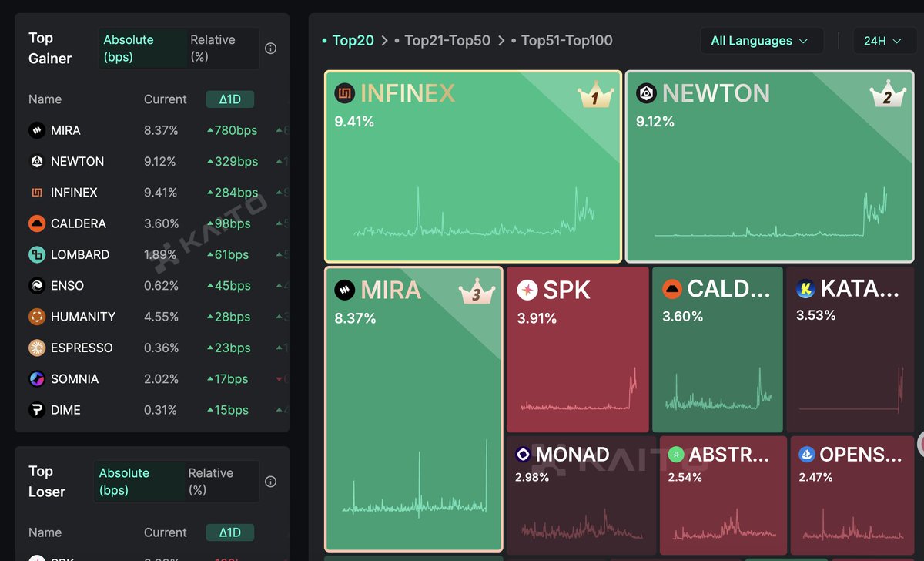Viewport: 924px width, 561px height.
Task: Click the 284bps value in INFINEX row
Action: pyautogui.click(x=232, y=193)
